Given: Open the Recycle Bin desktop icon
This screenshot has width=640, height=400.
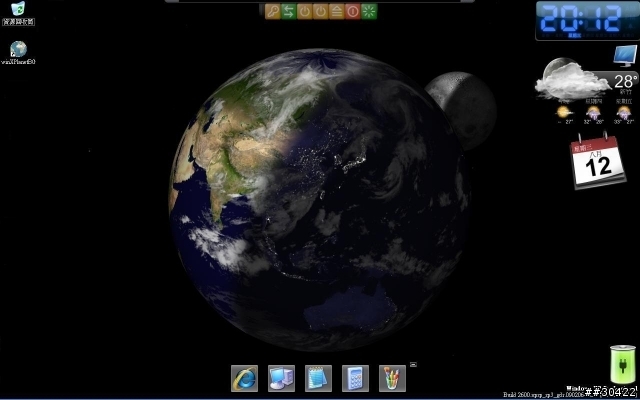Looking at the screenshot, I should pyautogui.click(x=18, y=13).
